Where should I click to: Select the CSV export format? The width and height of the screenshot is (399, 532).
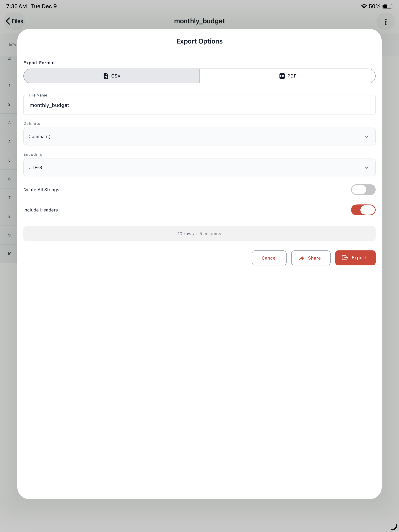click(112, 76)
